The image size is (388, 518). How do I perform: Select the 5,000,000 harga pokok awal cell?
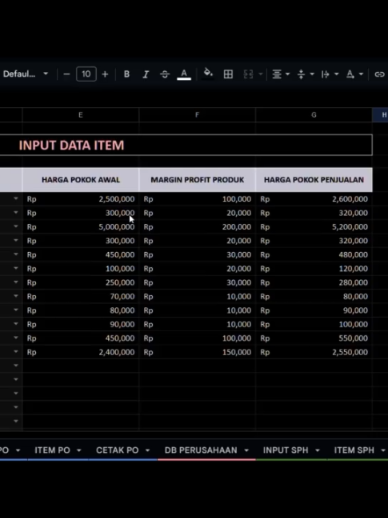(80, 227)
